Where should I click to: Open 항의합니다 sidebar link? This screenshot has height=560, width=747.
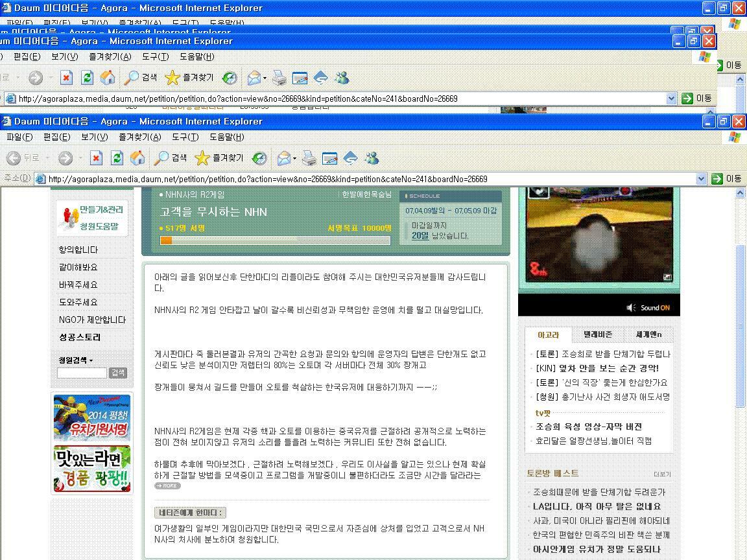click(78, 250)
